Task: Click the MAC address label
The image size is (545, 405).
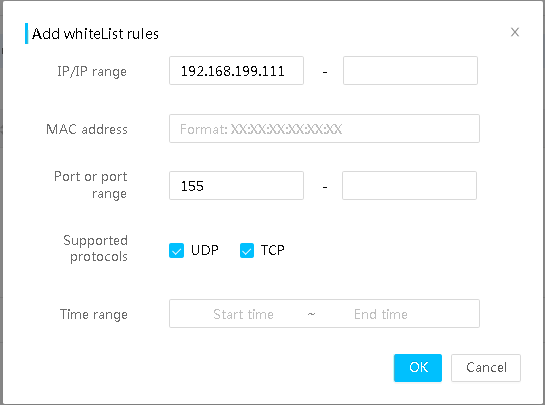Action: [x=87, y=129]
